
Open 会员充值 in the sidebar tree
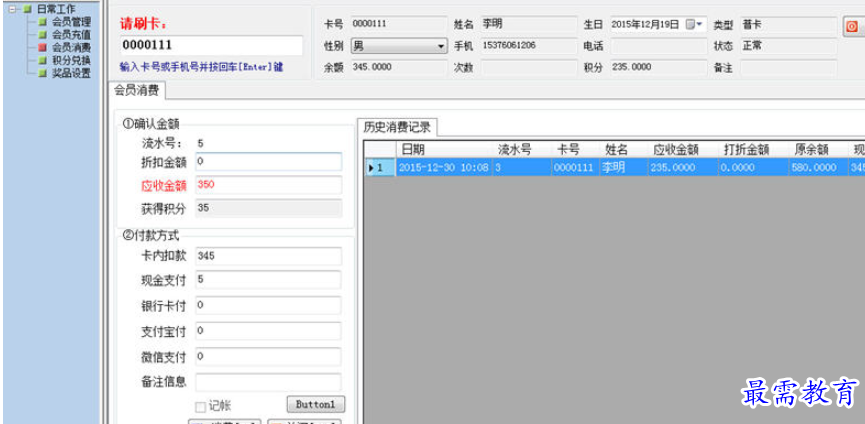click(x=71, y=35)
